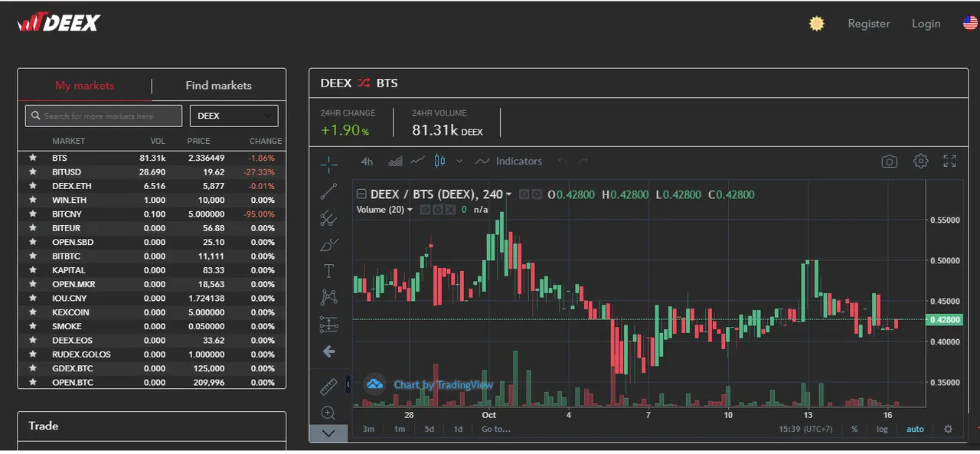Image resolution: width=980 pixels, height=454 pixels.
Task: Select the trend line drawing tool
Action: pos(328,191)
